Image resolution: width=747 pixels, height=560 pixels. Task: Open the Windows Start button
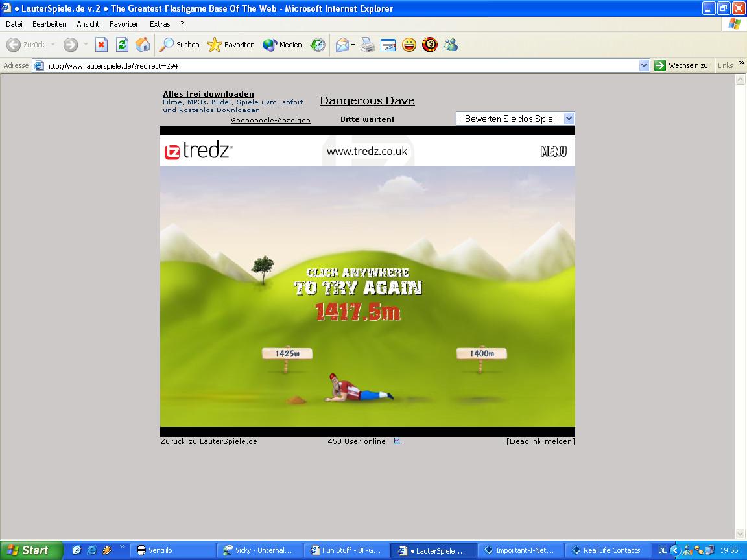[x=31, y=550]
